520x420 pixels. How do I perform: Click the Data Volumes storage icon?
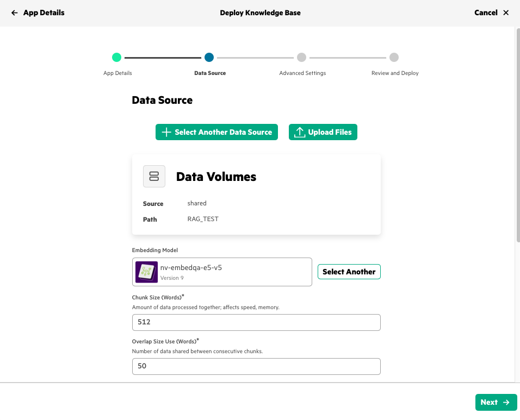point(154,176)
